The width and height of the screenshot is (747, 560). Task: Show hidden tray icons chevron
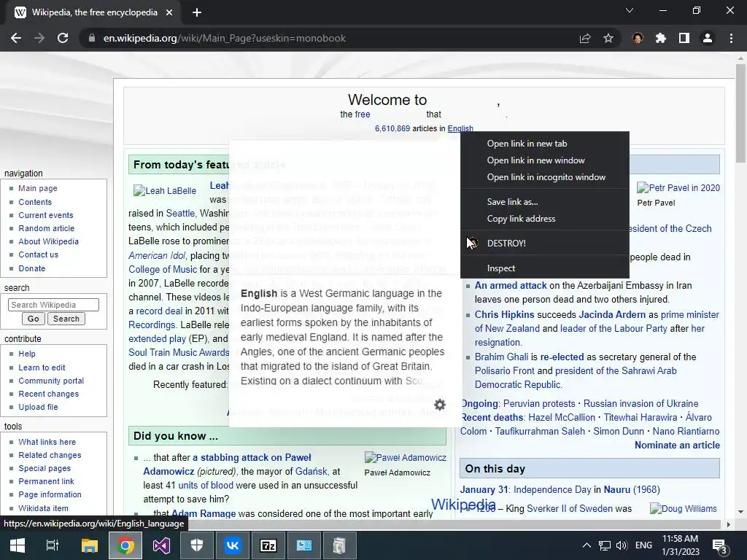point(587,545)
